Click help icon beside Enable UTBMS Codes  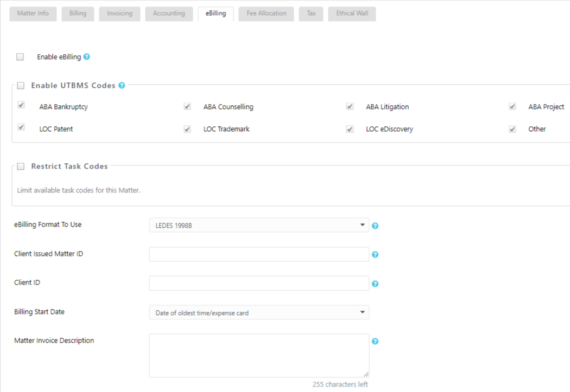tap(122, 86)
